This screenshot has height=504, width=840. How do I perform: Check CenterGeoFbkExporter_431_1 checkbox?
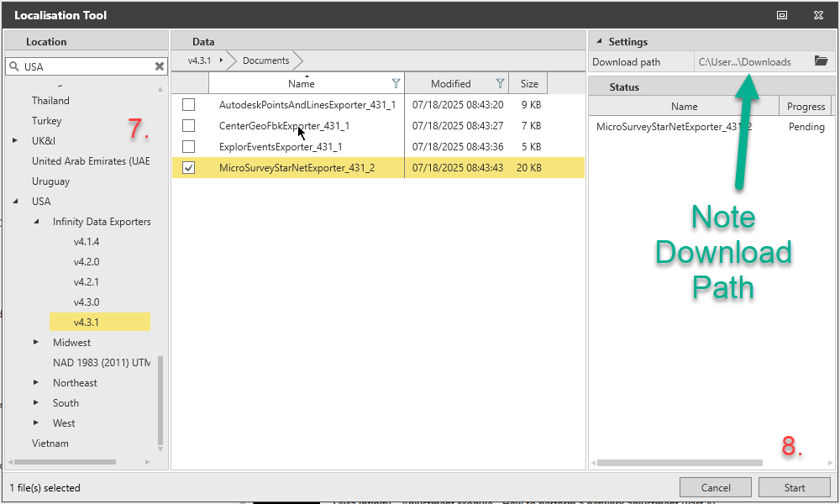click(189, 126)
